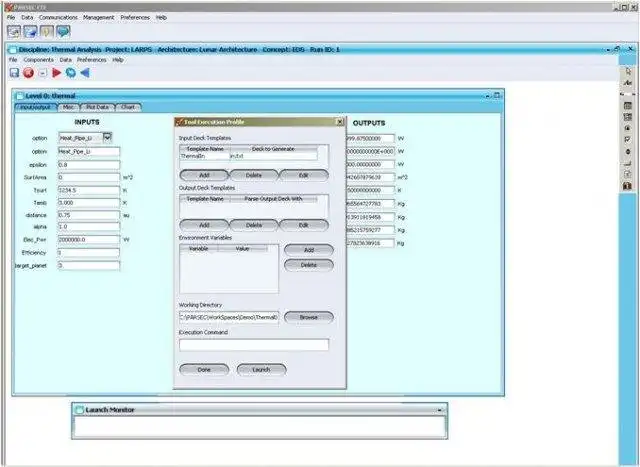This screenshot has height=467, width=640.
Task: Click the Launch button in the dialog
Action: (x=261, y=369)
